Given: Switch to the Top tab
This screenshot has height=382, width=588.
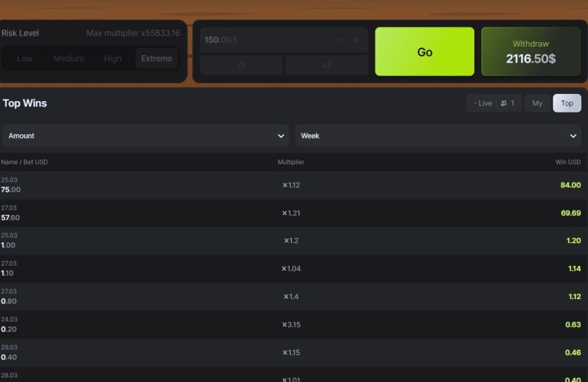Looking at the screenshot, I should [566, 103].
